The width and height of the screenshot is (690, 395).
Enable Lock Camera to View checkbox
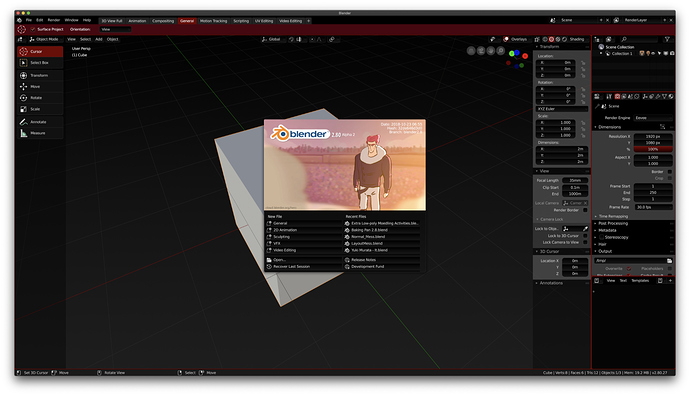(x=585, y=242)
